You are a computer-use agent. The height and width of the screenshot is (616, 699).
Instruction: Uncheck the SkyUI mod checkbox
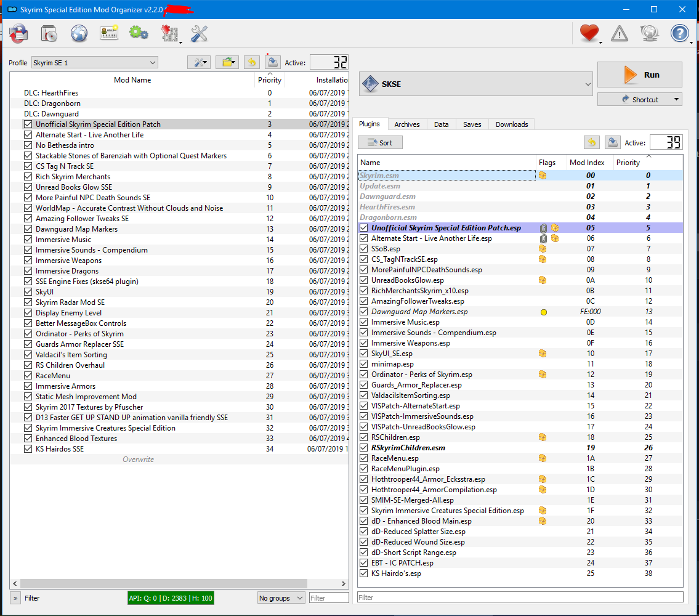click(x=28, y=292)
